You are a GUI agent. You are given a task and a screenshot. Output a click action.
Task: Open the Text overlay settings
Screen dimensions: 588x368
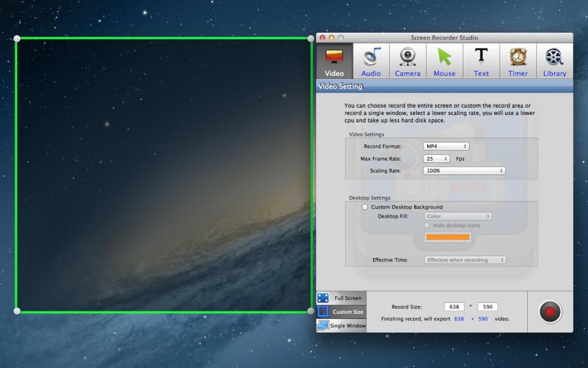point(481,61)
